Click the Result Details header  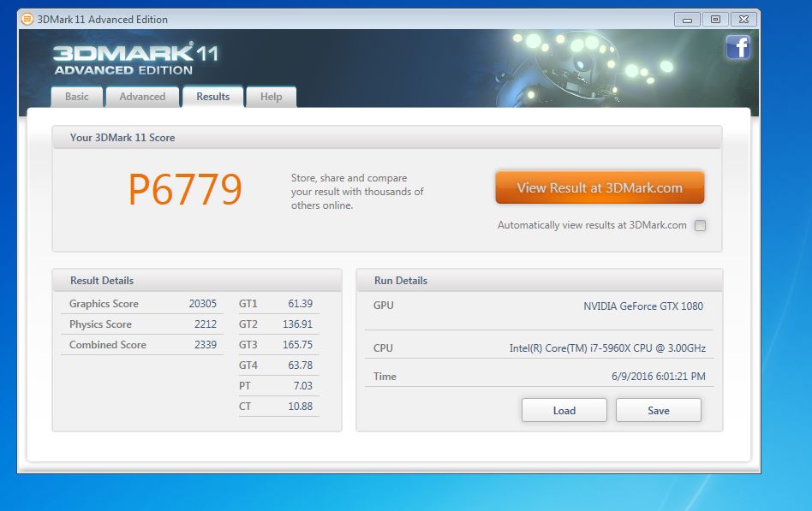tap(102, 281)
